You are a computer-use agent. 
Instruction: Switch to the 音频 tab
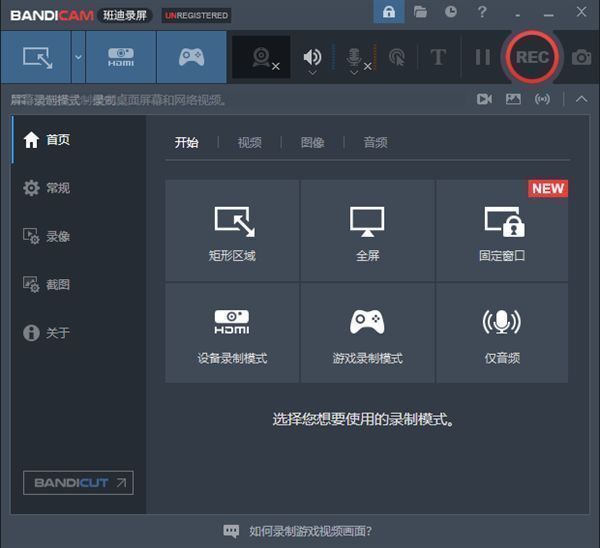tap(375, 143)
